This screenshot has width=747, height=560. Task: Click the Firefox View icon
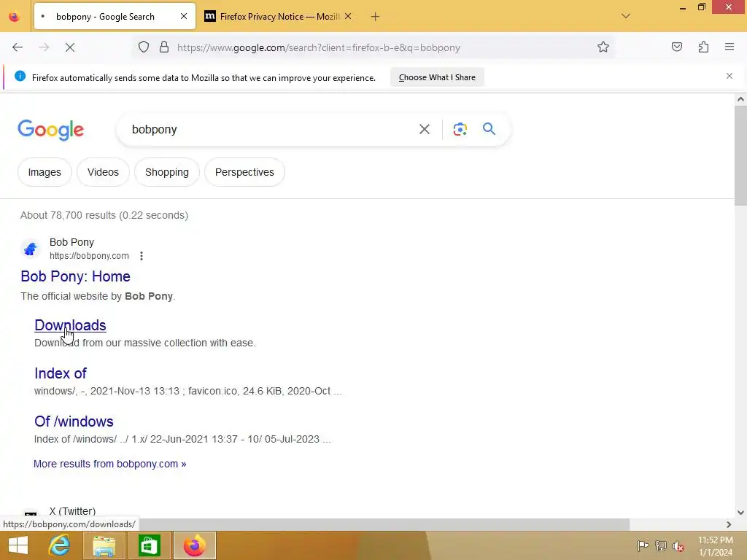[x=15, y=17]
